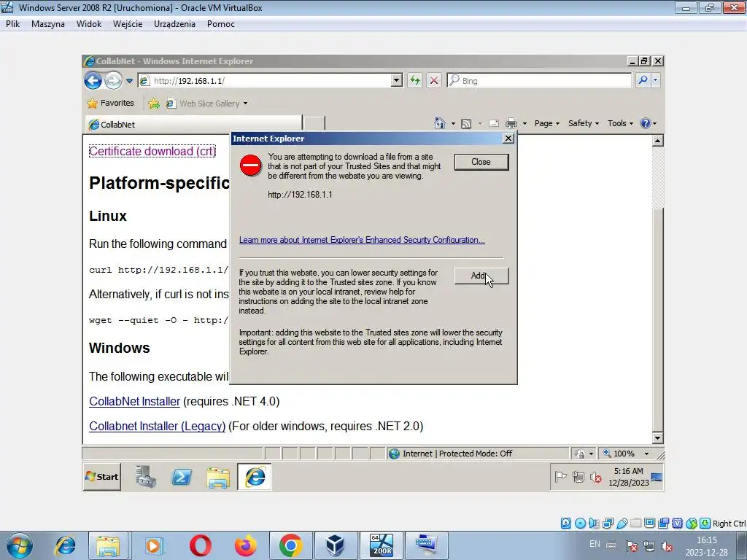Click VirtualBox optical disc indicator
747x560 pixels.
[580, 524]
